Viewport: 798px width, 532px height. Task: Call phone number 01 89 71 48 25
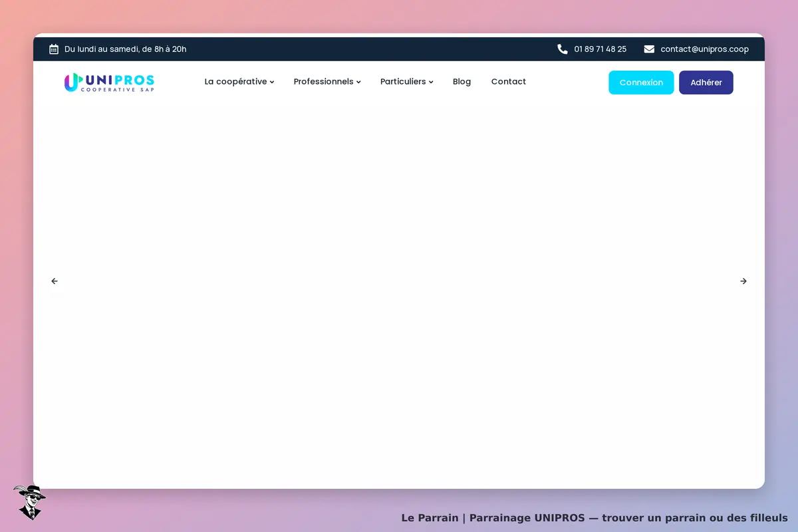point(600,49)
